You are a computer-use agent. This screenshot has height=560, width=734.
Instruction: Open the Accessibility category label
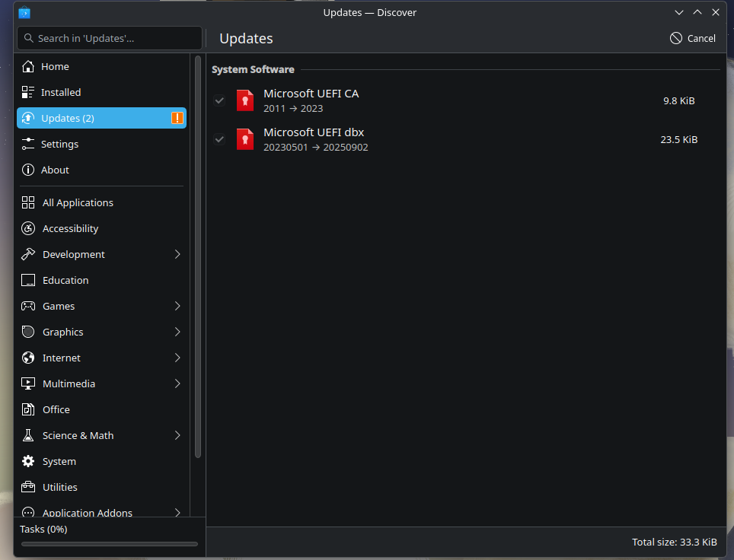[x=70, y=228]
